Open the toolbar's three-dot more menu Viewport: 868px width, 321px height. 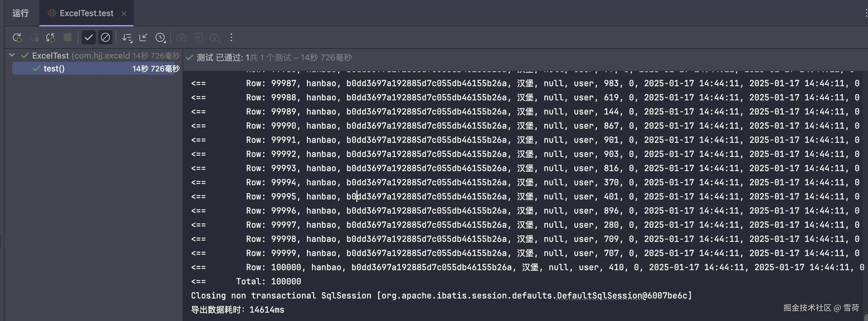[231, 37]
